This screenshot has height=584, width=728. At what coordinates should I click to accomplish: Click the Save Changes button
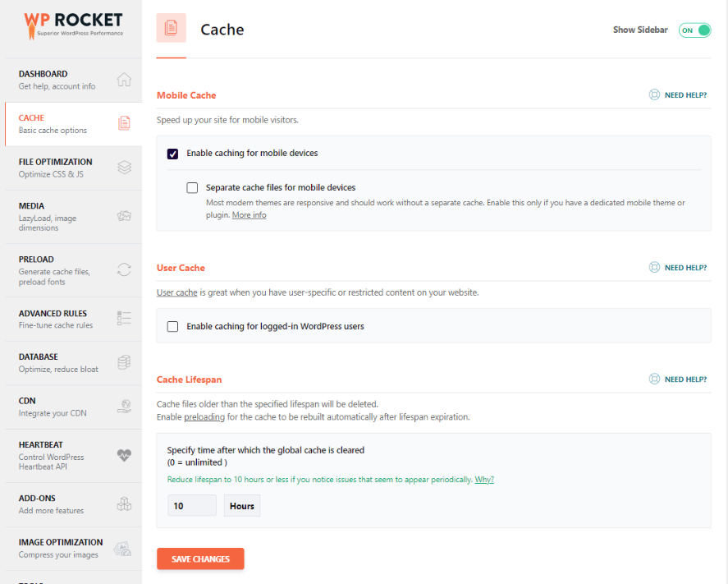pyautogui.click(x=200, y=559)
